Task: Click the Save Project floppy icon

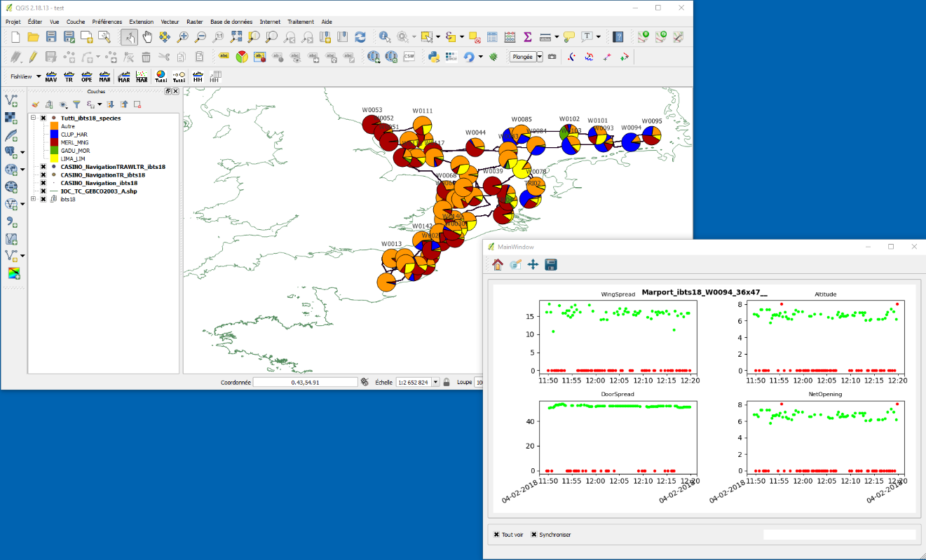Action: click(x=51, y=36)
